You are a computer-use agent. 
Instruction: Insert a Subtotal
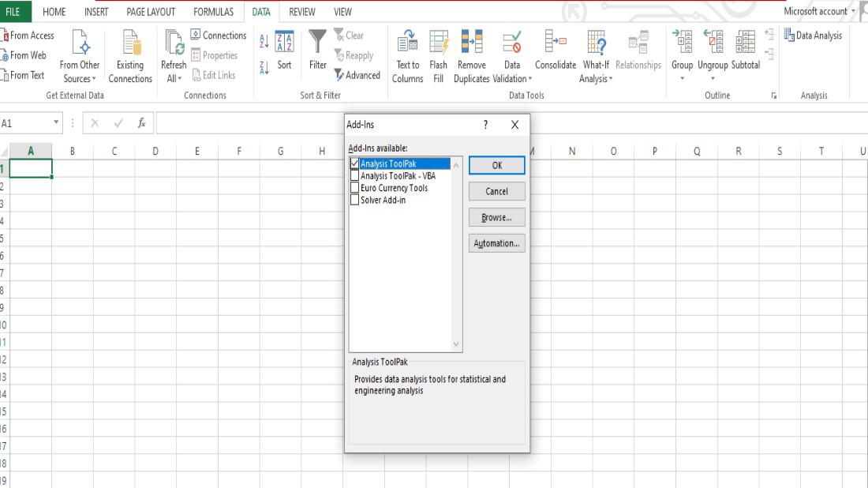746,51
